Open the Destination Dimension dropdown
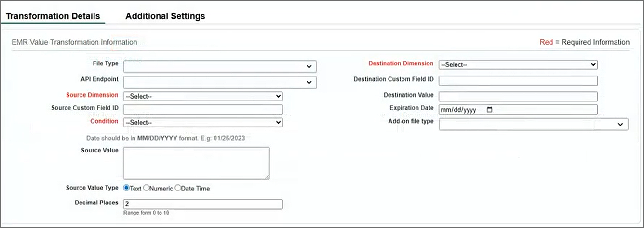This screenshot has width=644, height=228. [x=518, y=64]
